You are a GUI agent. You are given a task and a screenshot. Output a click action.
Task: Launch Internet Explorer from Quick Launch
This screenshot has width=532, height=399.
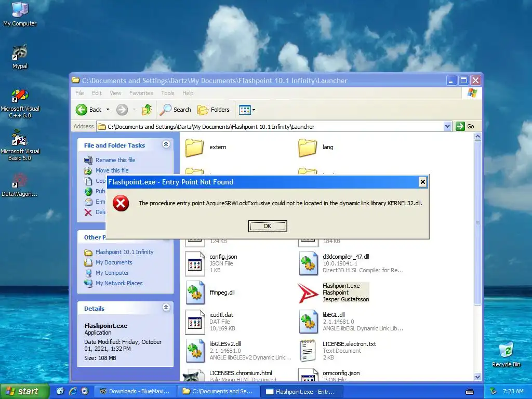tap(73, 391)
